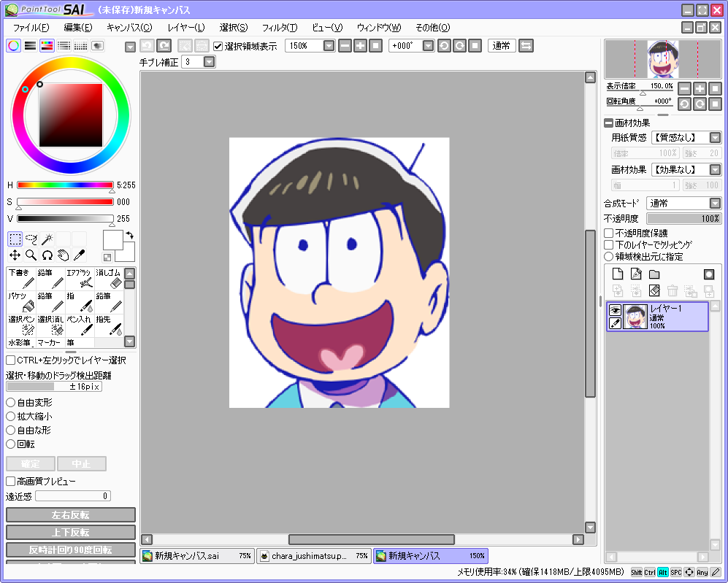Enable 下のレイヤーでクリッピング checkbox
Viewport: 728px width, 583px height.
(x=609, y=244)
